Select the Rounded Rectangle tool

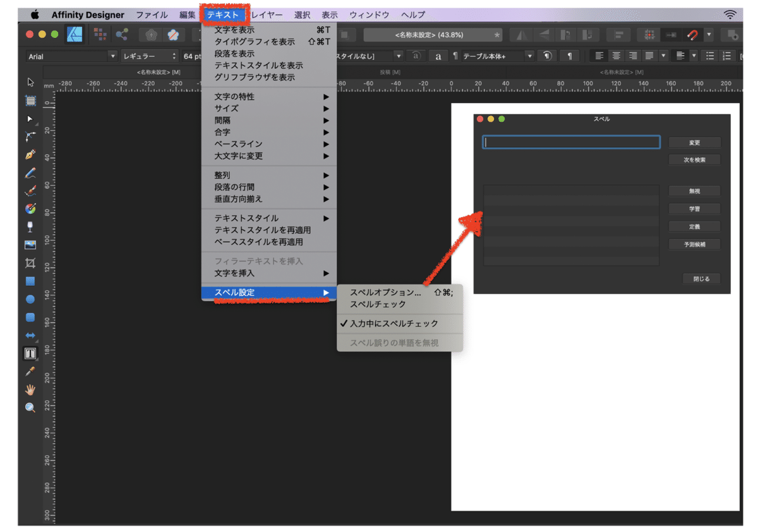point(30,317)
